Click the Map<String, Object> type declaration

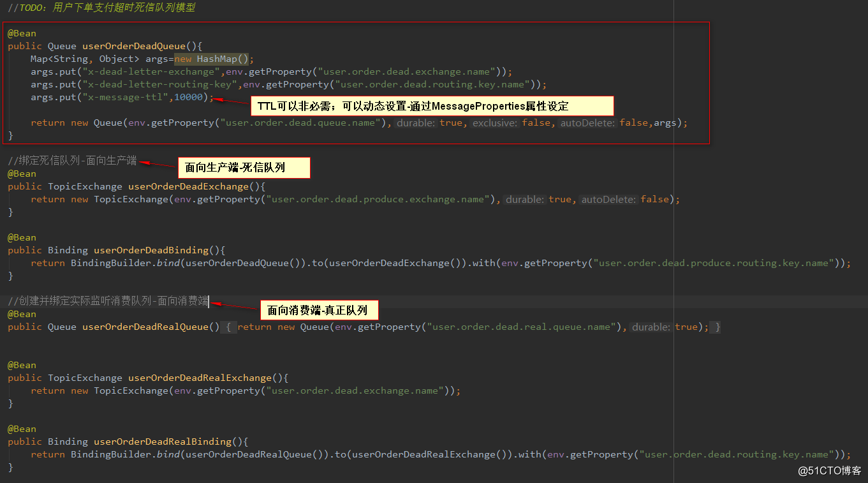pos(85,59)
